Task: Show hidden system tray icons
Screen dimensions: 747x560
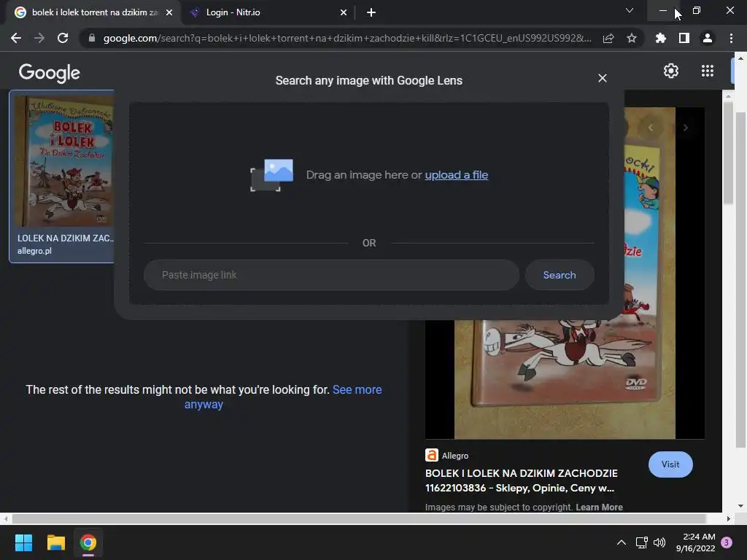Action: pyautogui.click(x=622, y=542)
